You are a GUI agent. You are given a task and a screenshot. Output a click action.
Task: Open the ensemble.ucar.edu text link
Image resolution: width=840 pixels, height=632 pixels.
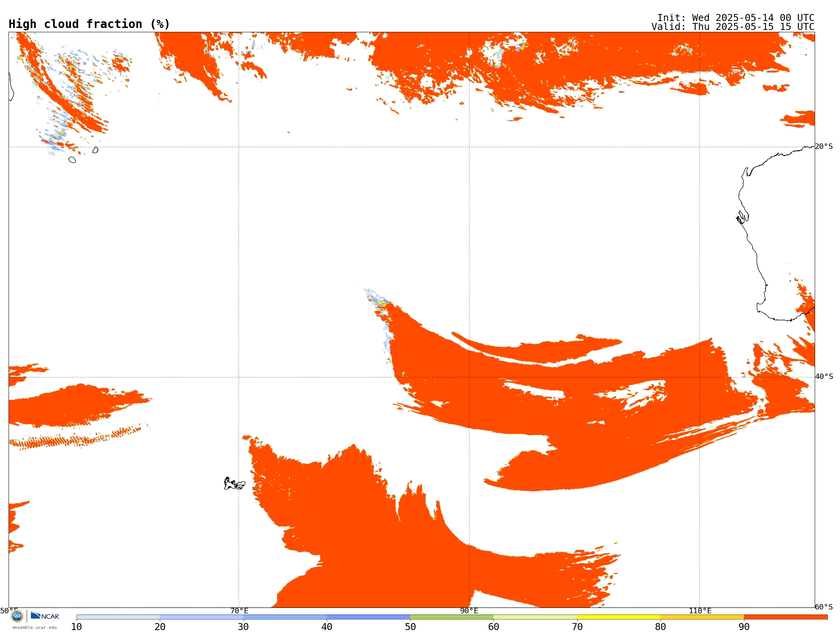coord(34,627)
